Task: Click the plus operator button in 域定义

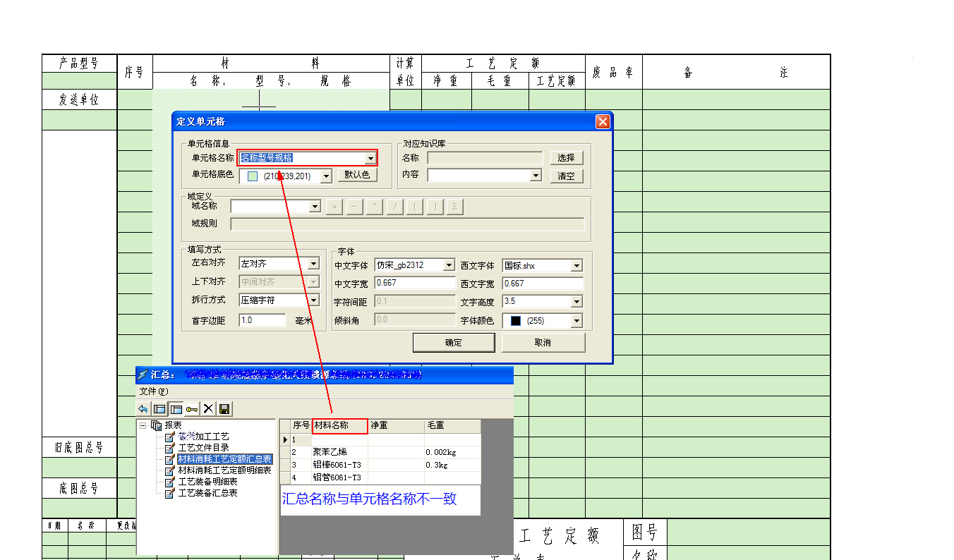Action: 334,207
